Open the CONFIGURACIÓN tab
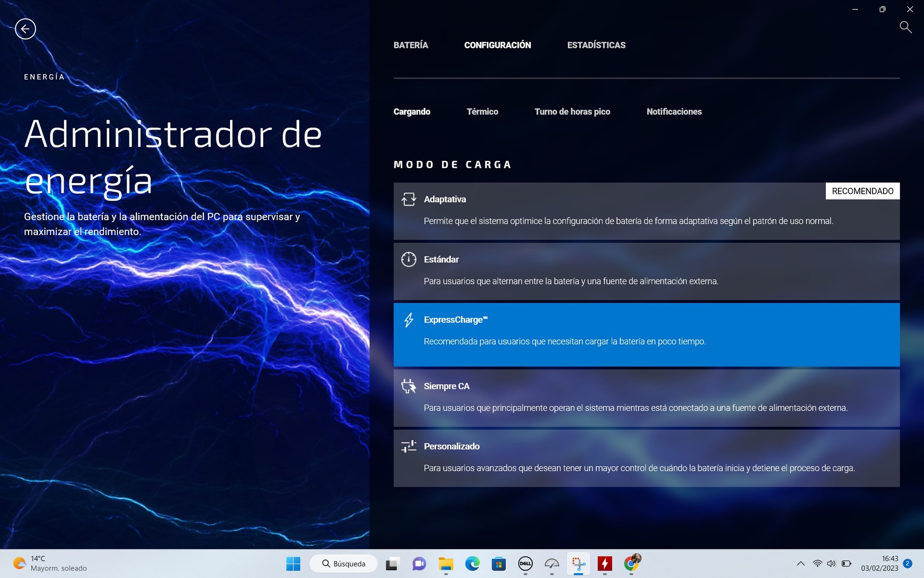This screenshot has height=578, width=924. pyautogui.click(x=498, y=45)
